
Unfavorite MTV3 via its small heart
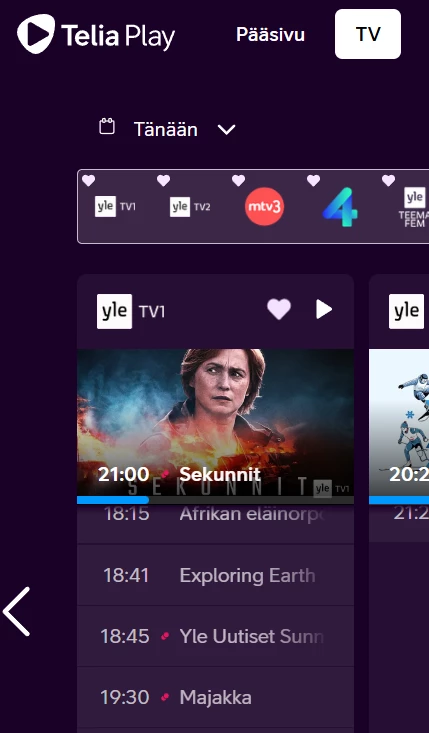[x=238, y=180]
